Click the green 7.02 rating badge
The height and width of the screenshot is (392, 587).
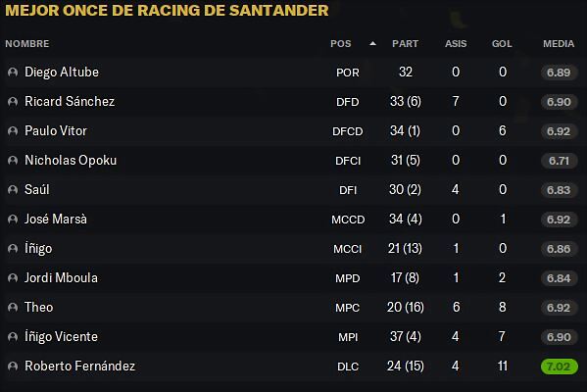[559, 367]
